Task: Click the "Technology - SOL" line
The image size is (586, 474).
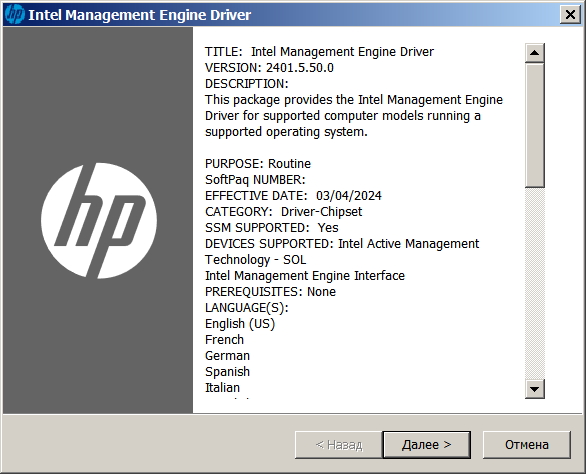Action: (255, 260)
